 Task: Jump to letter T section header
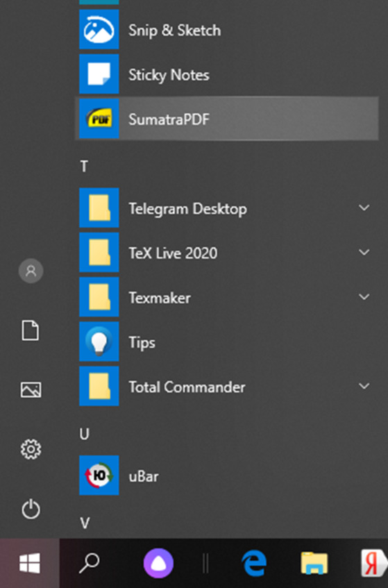pyautogui.click(x=84, y=166)
